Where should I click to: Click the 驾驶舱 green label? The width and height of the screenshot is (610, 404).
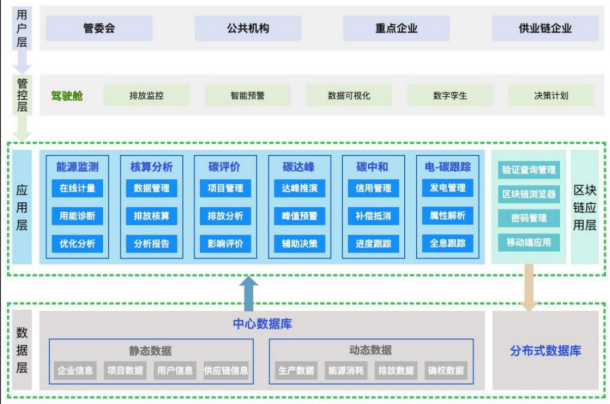point(67,96)
